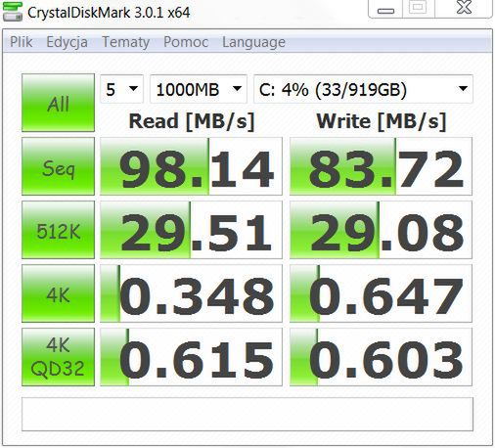The image size is (495, 448).
Task: Open the Language menu
Action: tap(253, 42)
